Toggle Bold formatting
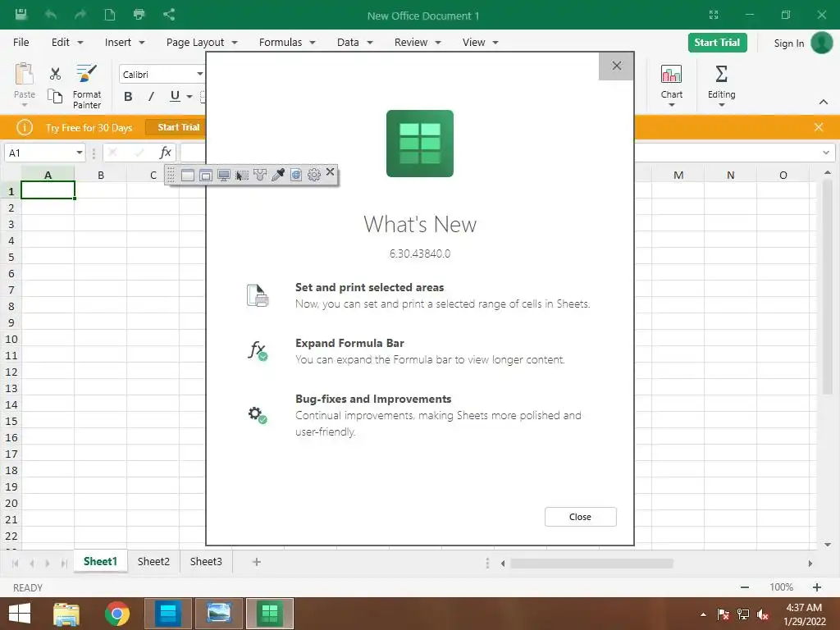The width and height of the screenshot is (840, 630). click(128, 97)
